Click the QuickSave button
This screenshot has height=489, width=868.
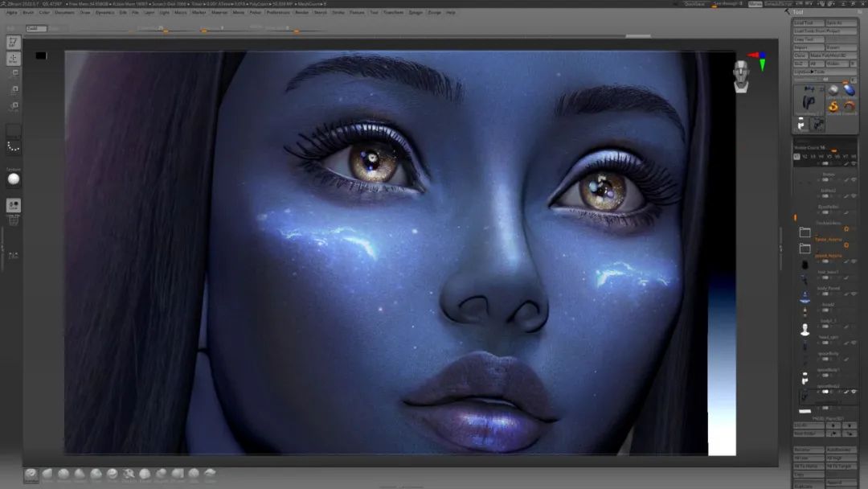pyautogui.click(x=694, y=4)
